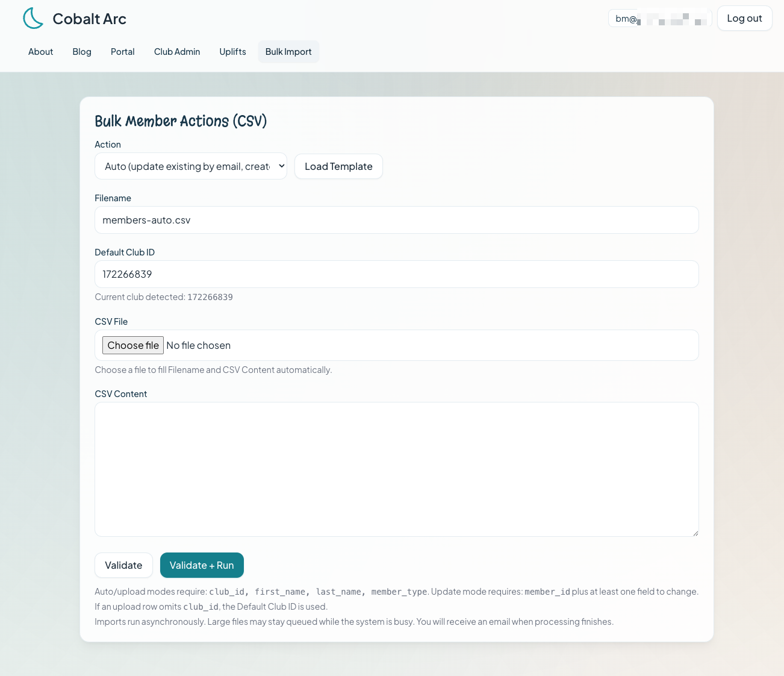The image size is (784, 676).
Task: Switch to the Bulk Import tab
Action: pyautogui.click(x=288, y=52)
